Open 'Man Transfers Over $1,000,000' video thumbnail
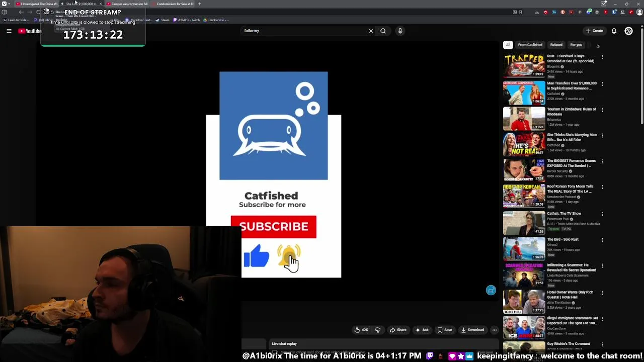The image size is (644, 362). [x=524, y=92]
